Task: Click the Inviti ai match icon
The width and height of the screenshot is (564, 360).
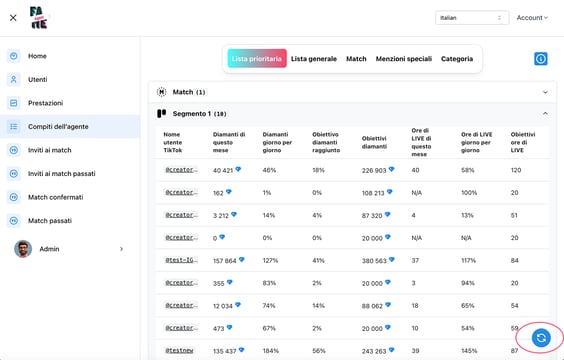Action: click(x=14, y=150)
